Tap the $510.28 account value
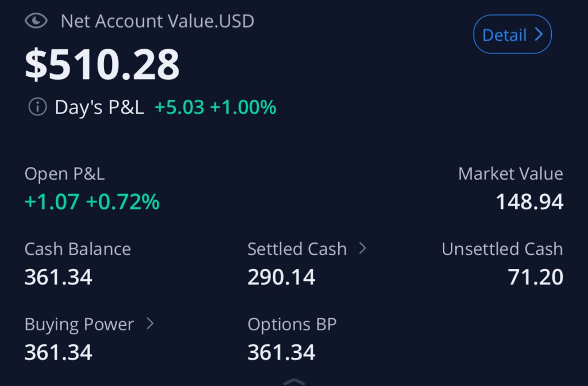 click(102, 65)
